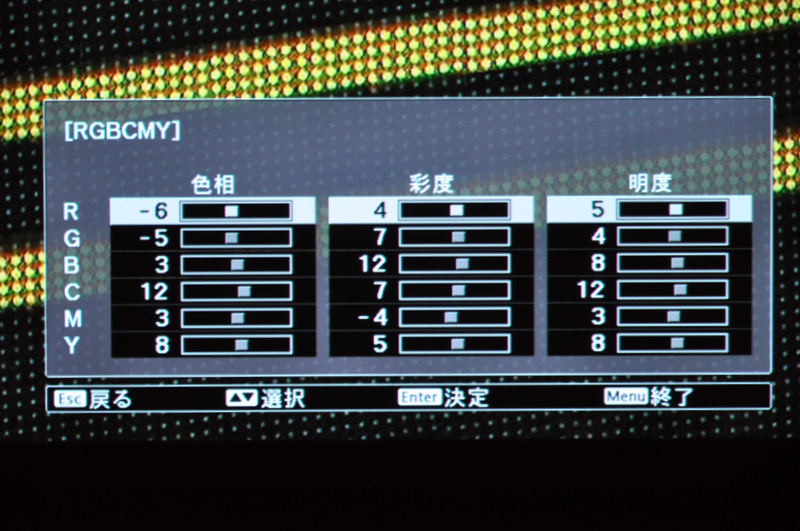Click the [RGBCMY] menu title
The width and height of the screenshot is (800, 531).
coord(122,131)
